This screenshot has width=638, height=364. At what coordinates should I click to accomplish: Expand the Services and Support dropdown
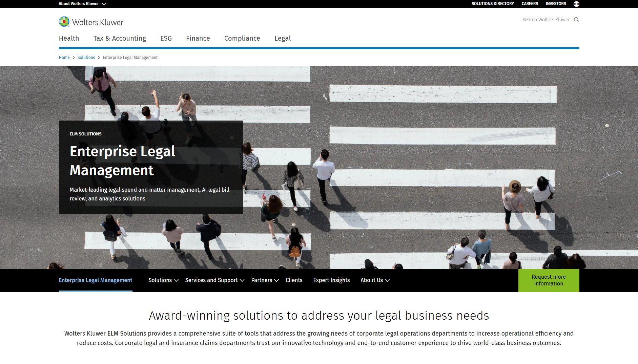pyautogui.click(x=214, y=280)
